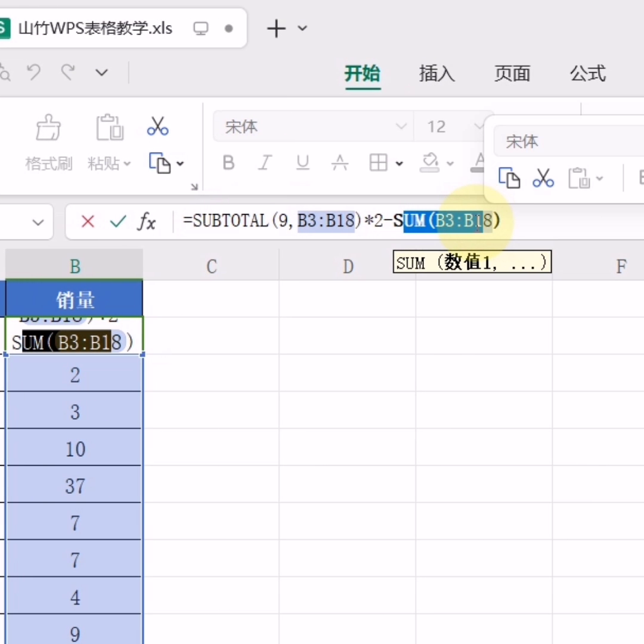This screenshot has height=644, width=644.
Task: Open quick access toolbar customize dropdown
Action: tap(101, 73)
